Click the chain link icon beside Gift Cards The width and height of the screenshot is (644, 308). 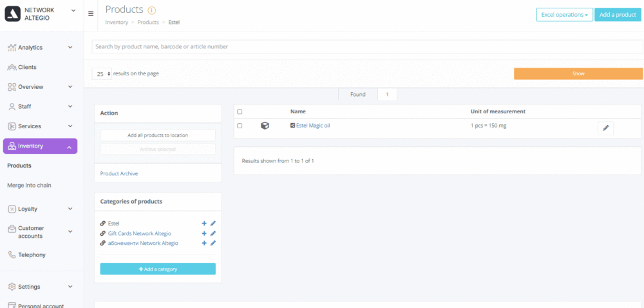tap(102, 233)
